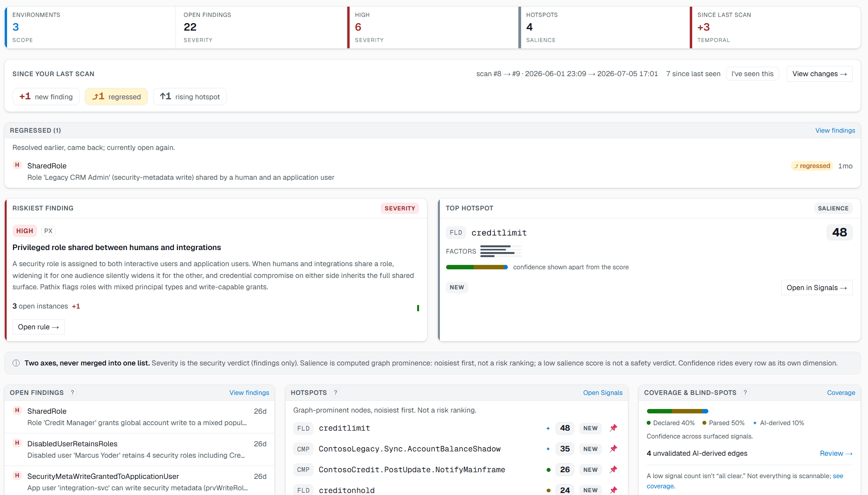Click salience score 48 in Top Hotspot
868x495 pixels.
[x=839, y=232]
